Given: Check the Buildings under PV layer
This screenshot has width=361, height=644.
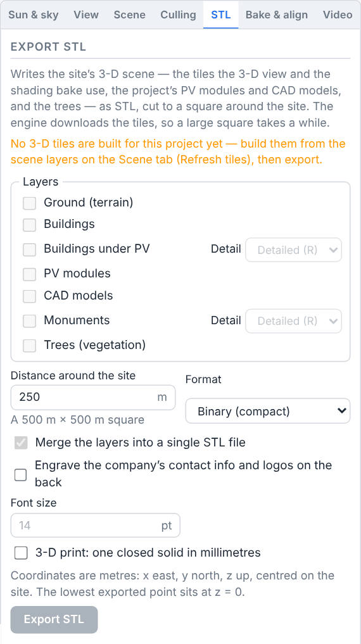Looking at the screenshot, I should pos(29,249).
